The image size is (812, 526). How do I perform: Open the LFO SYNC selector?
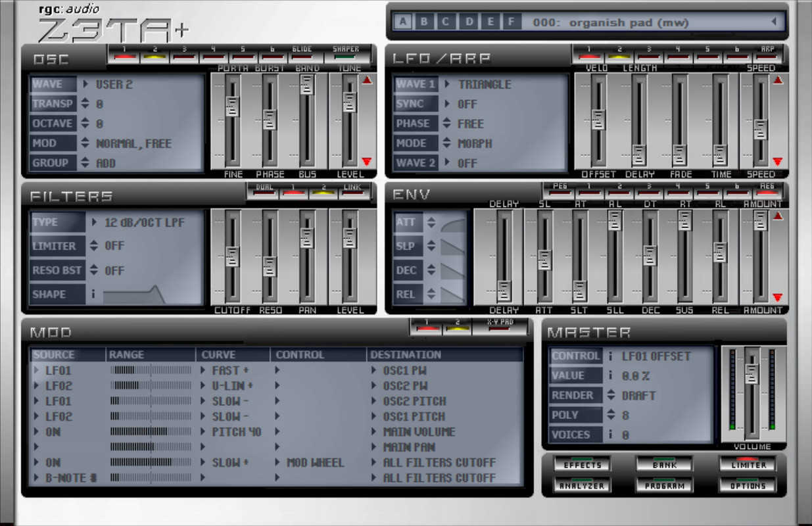tap(447, 104)
